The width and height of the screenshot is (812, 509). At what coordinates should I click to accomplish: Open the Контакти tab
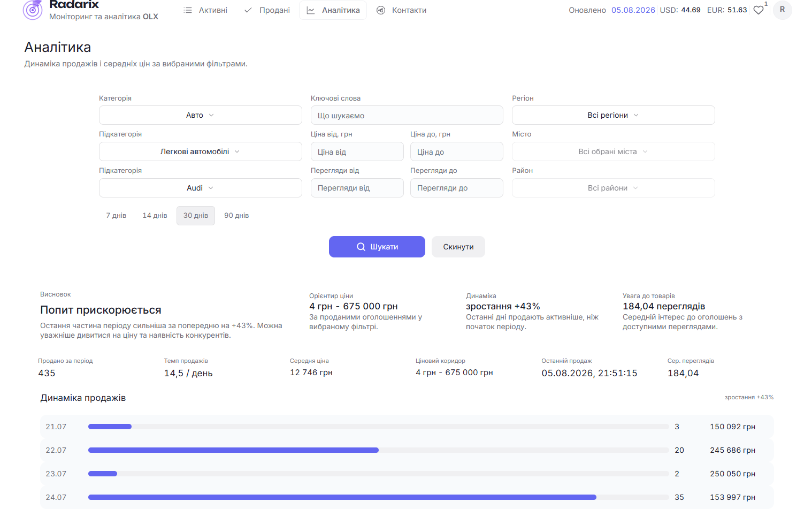(x=402, y=10)
